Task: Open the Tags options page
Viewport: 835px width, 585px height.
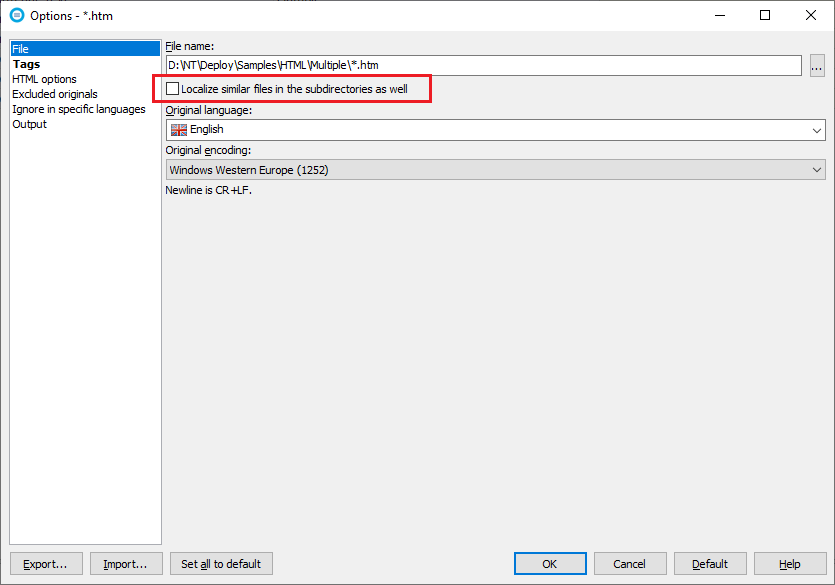Action: 27,64
